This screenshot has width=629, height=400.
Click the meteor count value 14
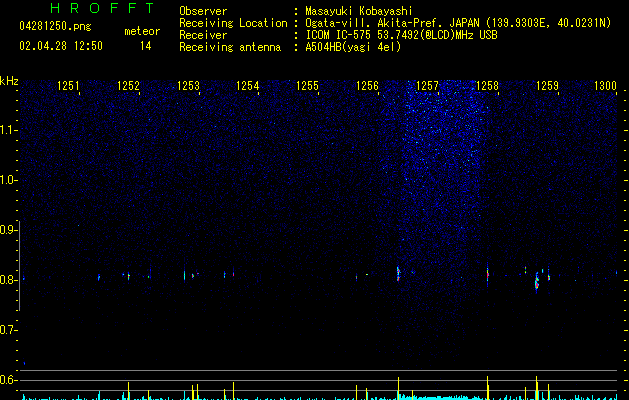click(x=146, y=46)
